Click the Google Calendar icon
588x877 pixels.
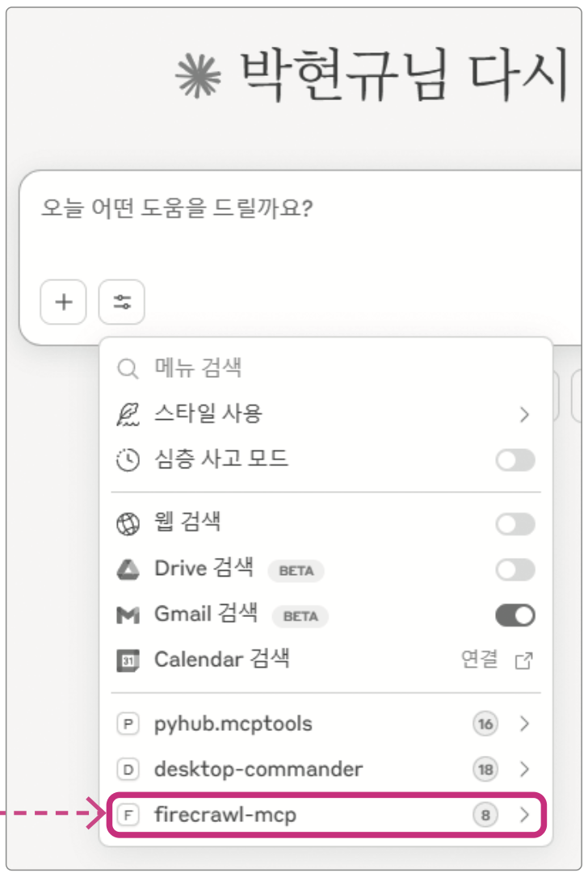(128, 660)
